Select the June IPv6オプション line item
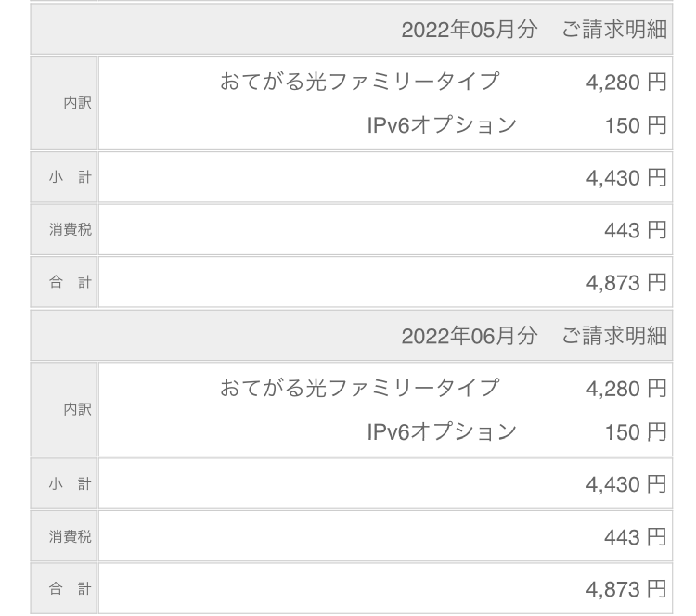Screen dimensions: 696x616 tap(442, 431)
